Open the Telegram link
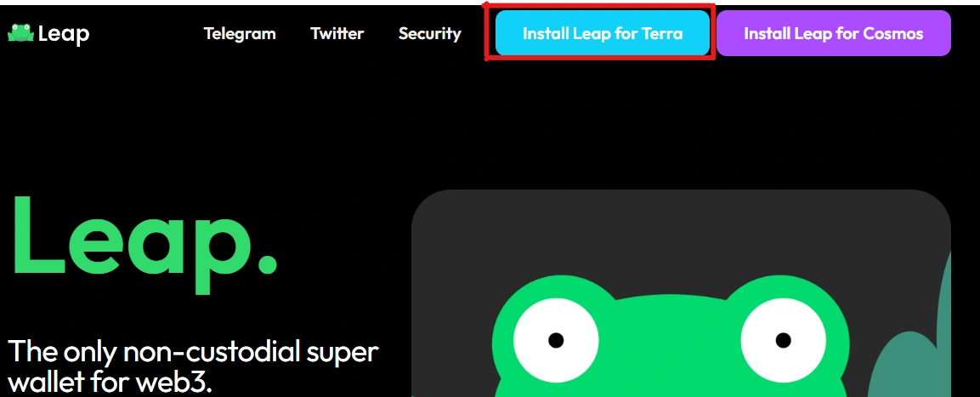 point(240,33)
